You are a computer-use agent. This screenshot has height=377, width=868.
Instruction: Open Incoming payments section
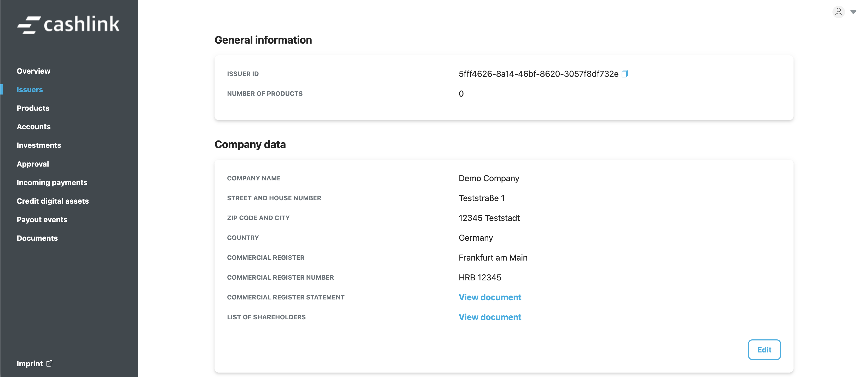pyautogui.click(x=52, y=182)
